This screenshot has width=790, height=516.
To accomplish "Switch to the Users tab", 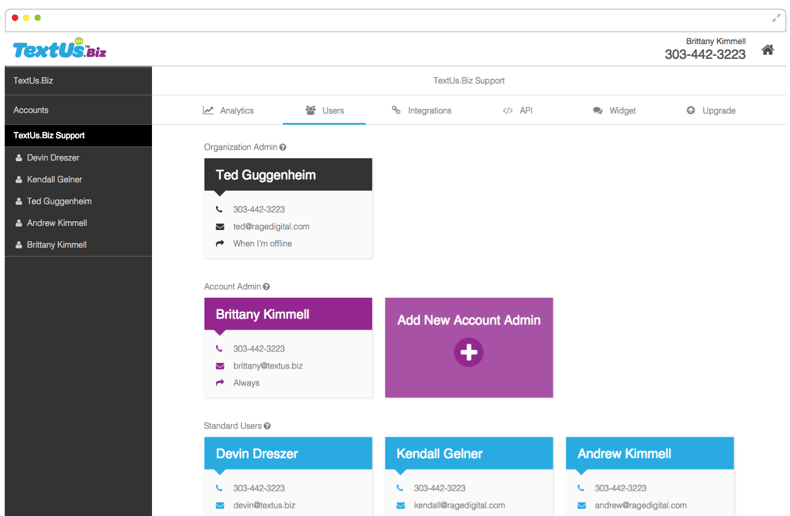I will [324, 110].
